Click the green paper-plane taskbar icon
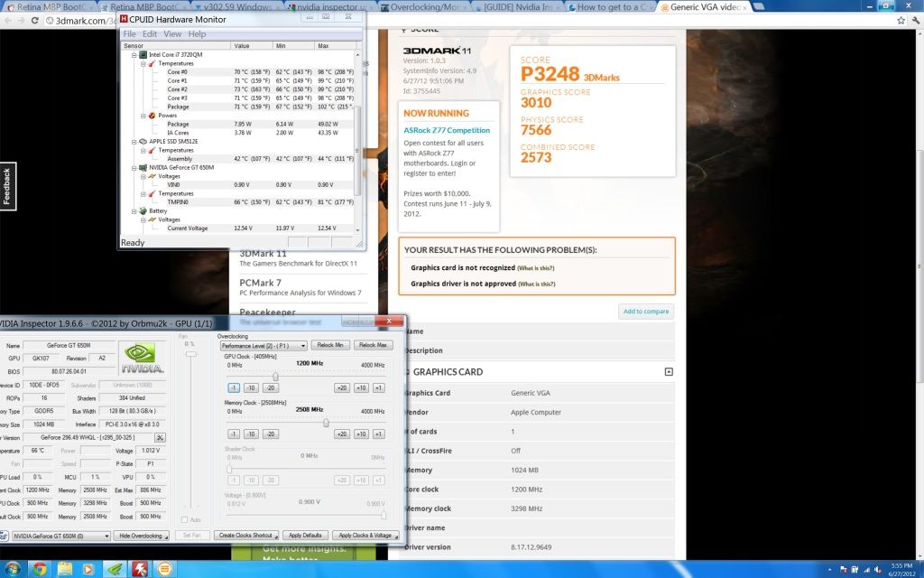Screen dimensions: 924x578 click(115, 569)
